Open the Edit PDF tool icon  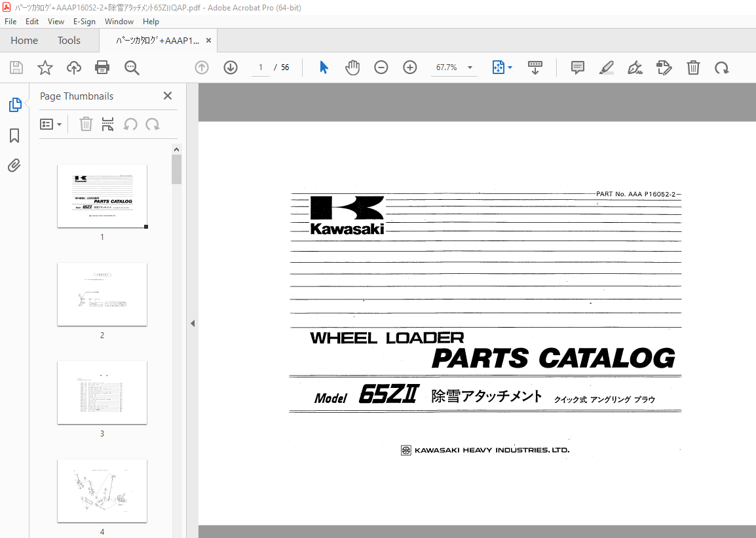click(664, 67)
